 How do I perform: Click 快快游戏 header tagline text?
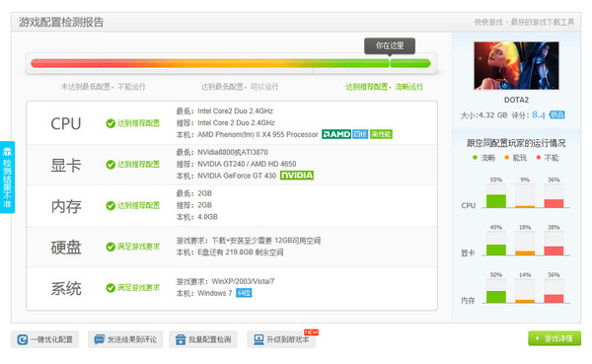[x=524, y=23]
